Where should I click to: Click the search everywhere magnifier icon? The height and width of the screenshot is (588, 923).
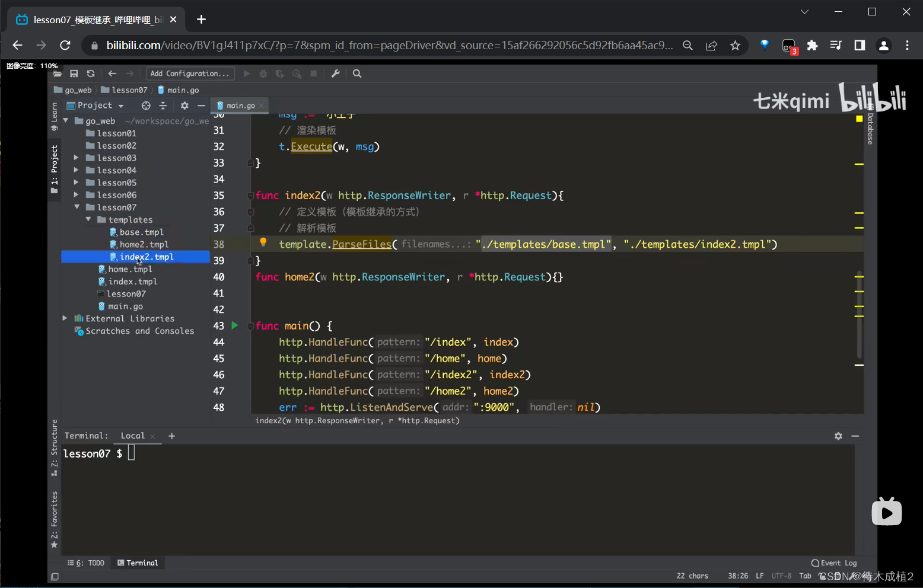[x=357, y=73]
